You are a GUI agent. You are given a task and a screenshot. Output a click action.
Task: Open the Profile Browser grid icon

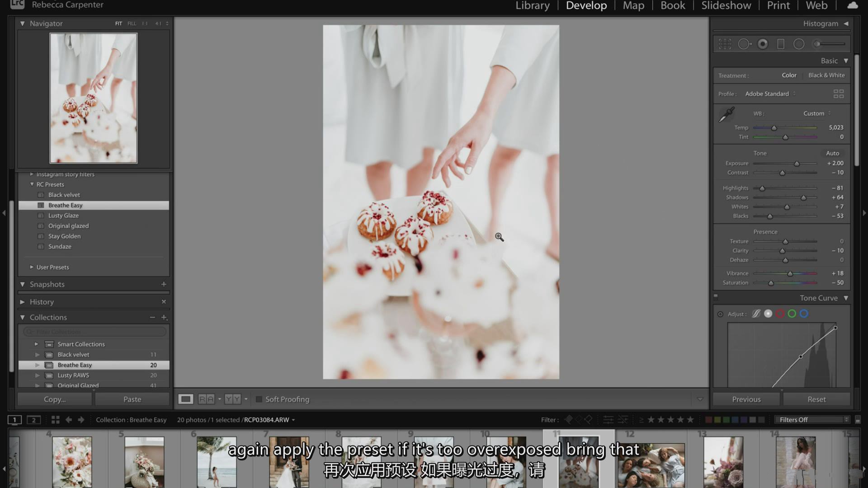[x=839, y=94]
